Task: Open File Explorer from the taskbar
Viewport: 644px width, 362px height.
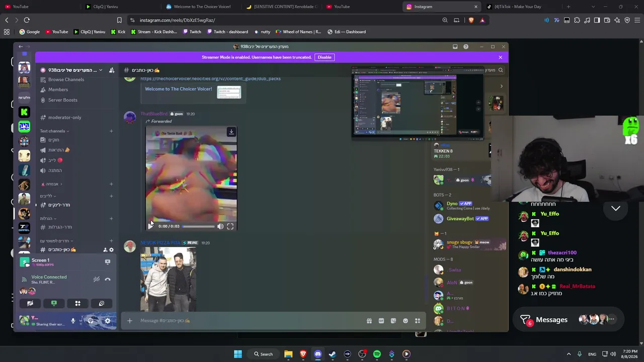Action: tap(288, 354)
